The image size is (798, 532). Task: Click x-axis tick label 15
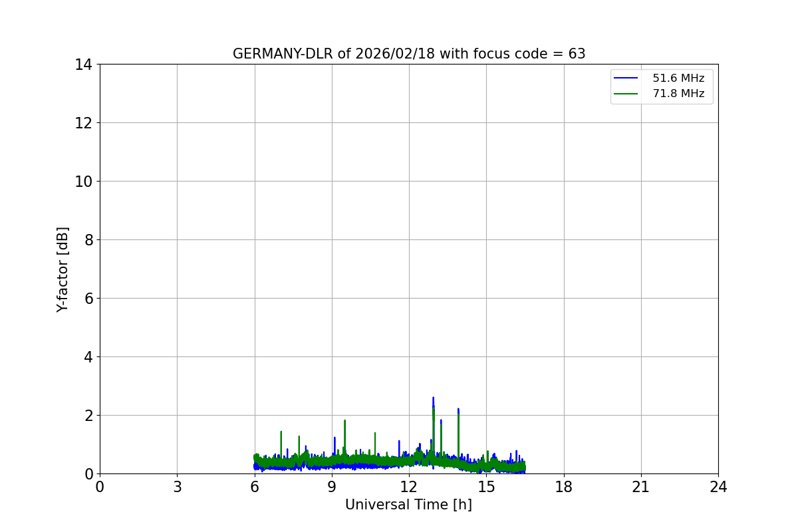click(486, 487)
